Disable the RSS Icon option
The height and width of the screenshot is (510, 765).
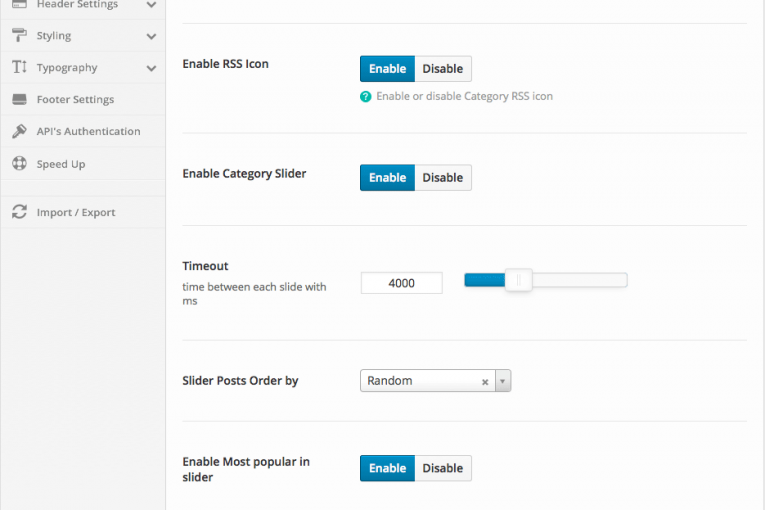coord(443,69)
